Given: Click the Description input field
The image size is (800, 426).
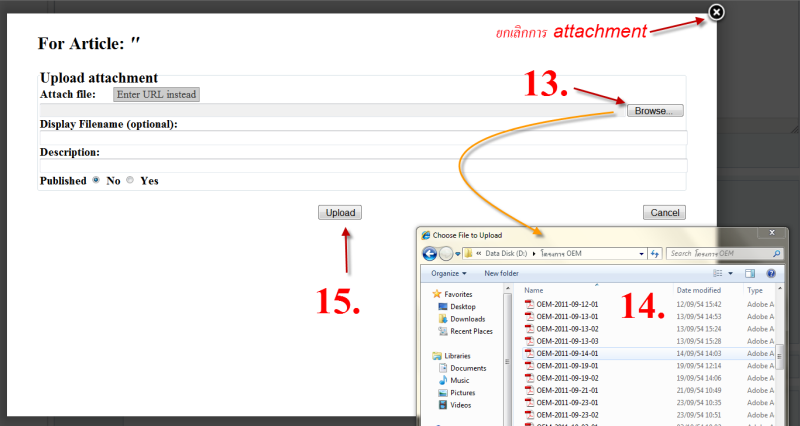Looking at the screenshot, I should tap(363, 166).
